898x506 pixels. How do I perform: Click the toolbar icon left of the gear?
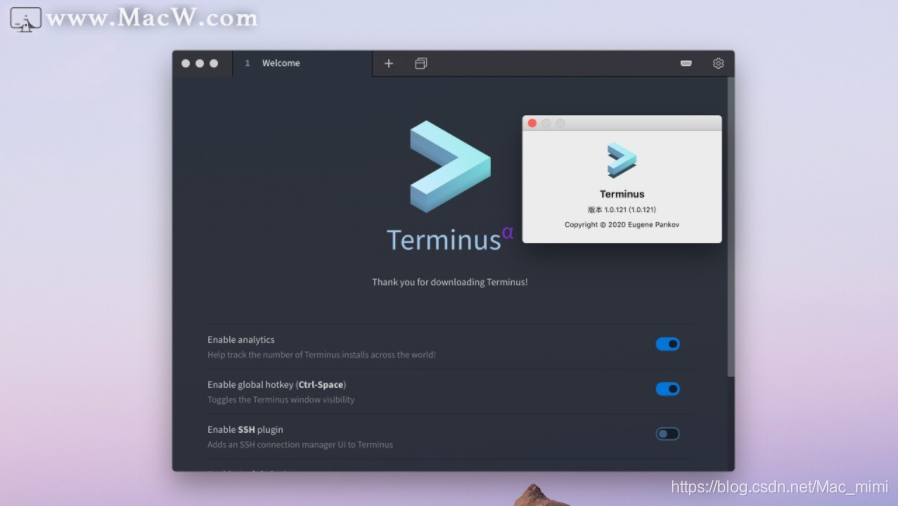click(686, 64)
